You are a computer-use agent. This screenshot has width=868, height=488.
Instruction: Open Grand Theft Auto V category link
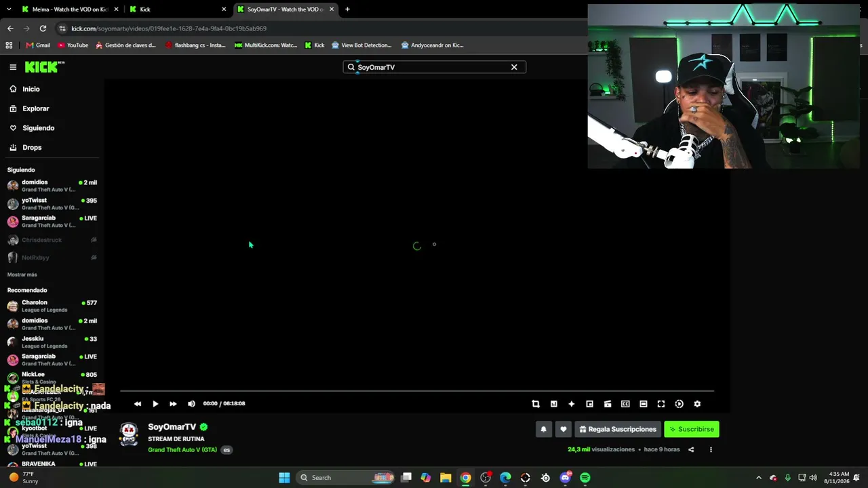point(182,450)
